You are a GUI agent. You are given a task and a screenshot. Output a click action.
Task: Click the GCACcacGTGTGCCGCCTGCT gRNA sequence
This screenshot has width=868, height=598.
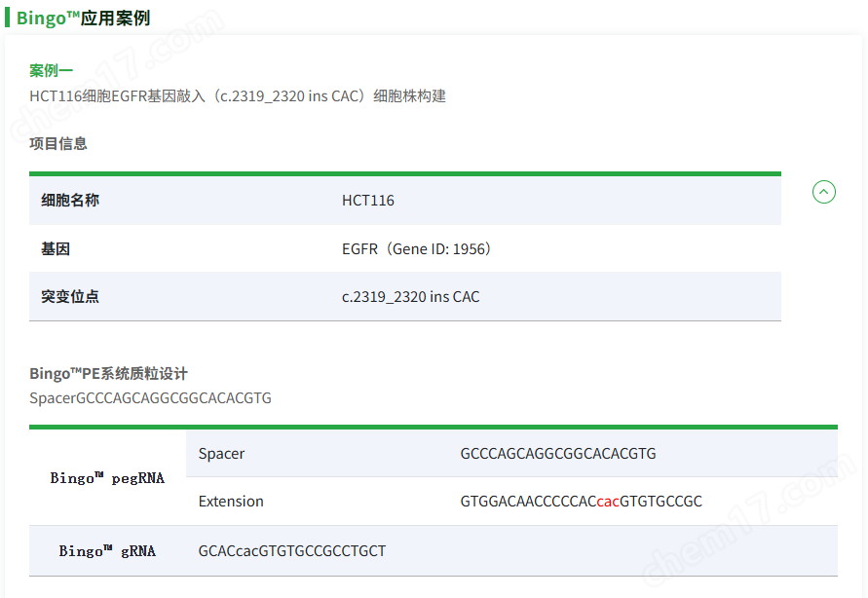click(x=292, y=551)
